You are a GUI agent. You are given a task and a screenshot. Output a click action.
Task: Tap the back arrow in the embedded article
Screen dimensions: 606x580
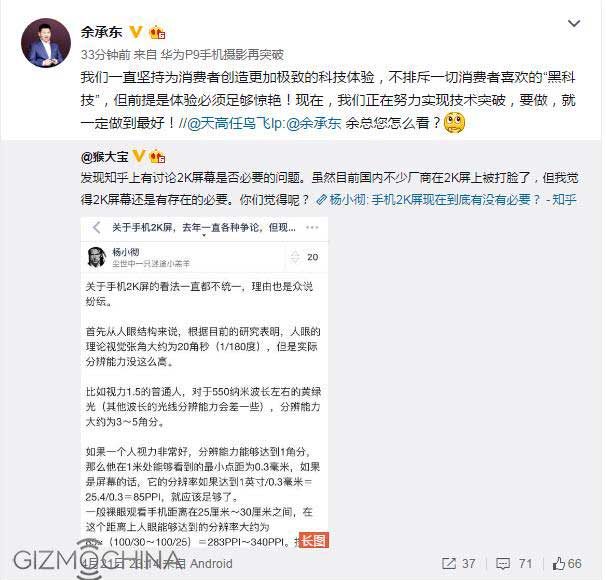(x=97, y=227)
